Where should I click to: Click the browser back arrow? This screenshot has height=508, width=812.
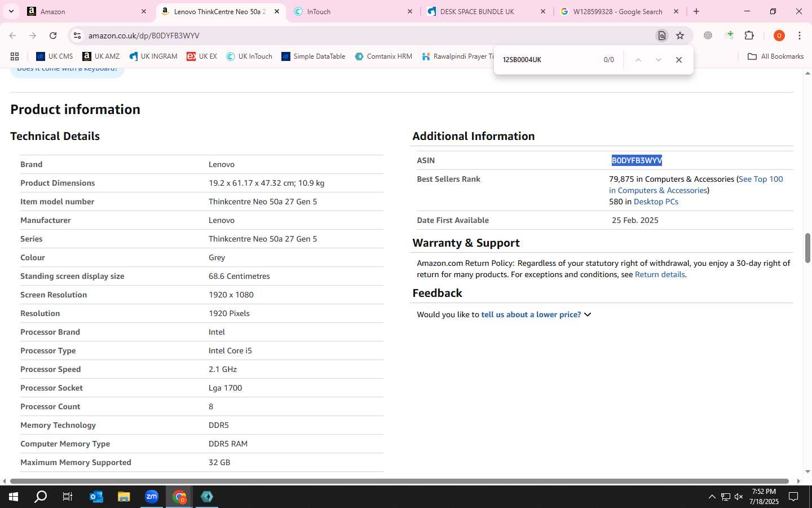(12, 36)
